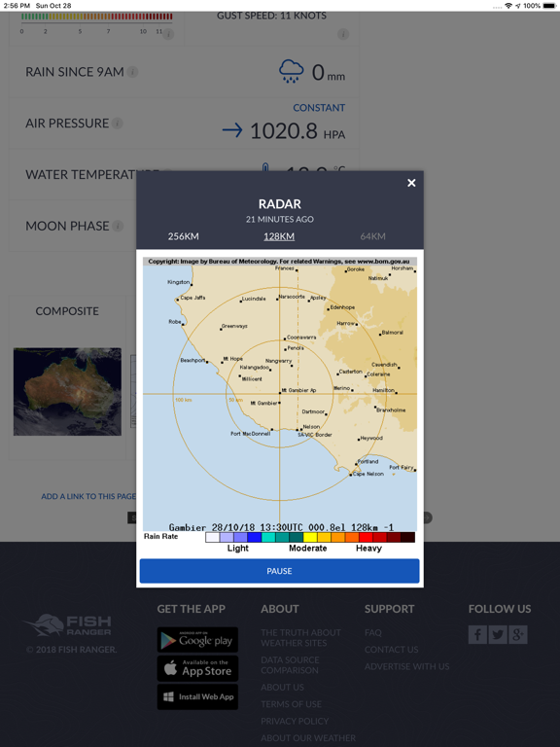
Task: Click the air pressure trend arrow
Action: coord(232,130)
